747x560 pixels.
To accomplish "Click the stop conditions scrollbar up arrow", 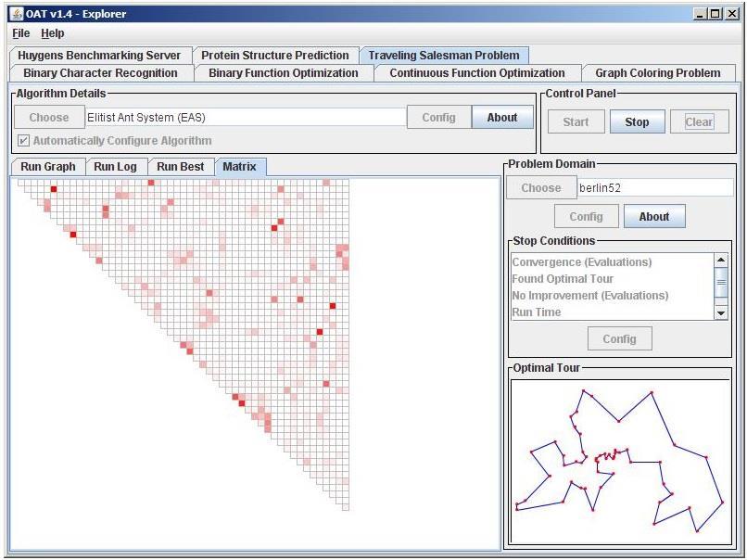I will pos(721,261).
